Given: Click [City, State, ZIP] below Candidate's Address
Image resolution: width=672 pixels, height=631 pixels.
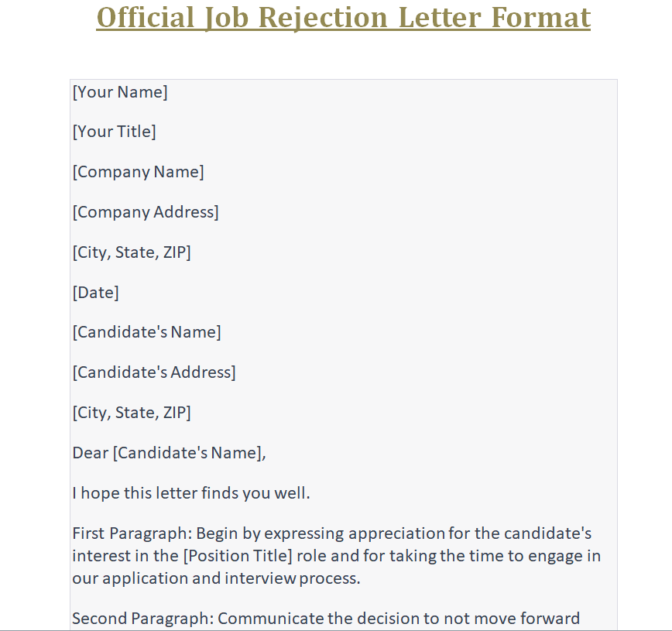Looking at the screenshot, I should [132, 413].
